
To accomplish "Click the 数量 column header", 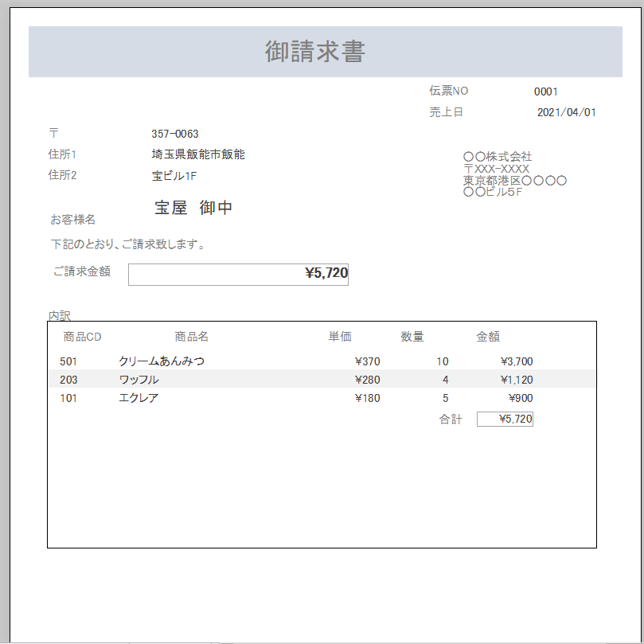I will point(412,337).
